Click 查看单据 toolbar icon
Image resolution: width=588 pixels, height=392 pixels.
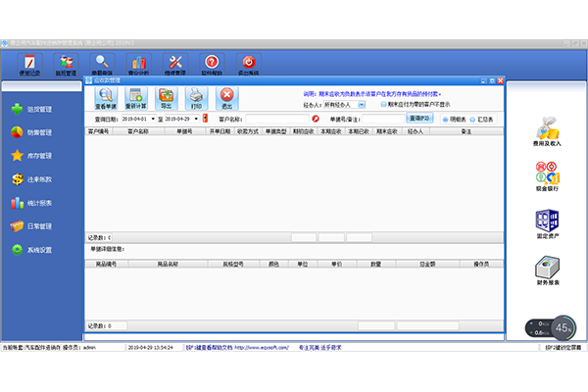[x=106, y=98]
